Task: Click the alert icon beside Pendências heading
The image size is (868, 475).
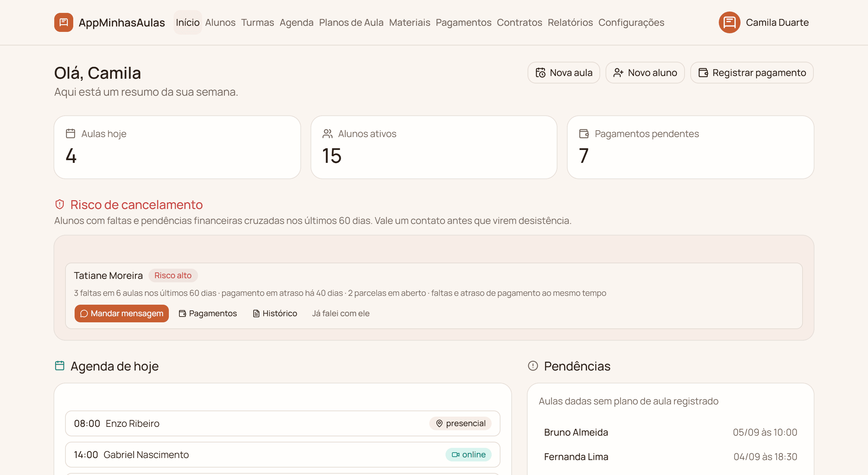Action: pyautogui.click(x=533, y=366)
